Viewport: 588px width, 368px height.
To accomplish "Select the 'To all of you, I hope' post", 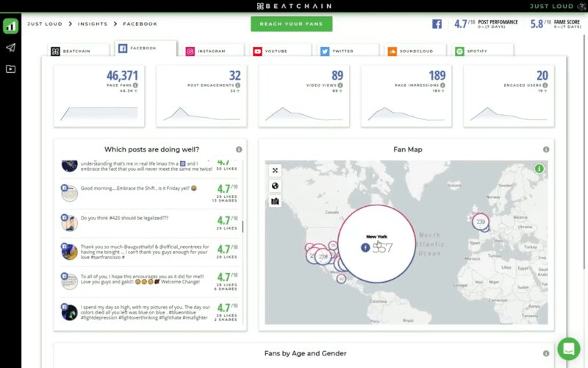I will click(149, 281).
